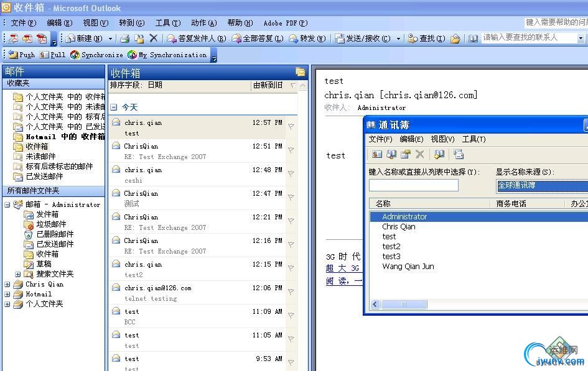The image size is (588, 371).
Task: Click the 商务电话 column header in 通讯簿
Action: coord(528,204)
